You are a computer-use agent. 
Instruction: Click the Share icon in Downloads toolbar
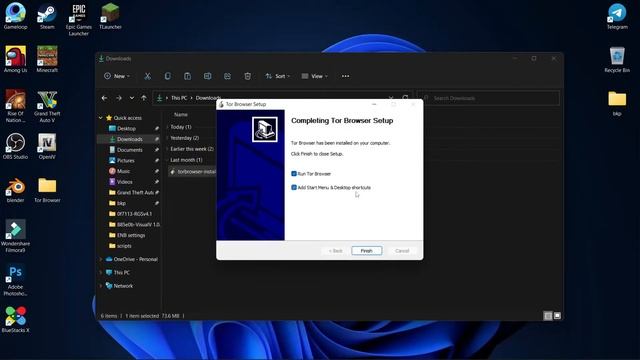pyautogui.click(x=227, y=76)
